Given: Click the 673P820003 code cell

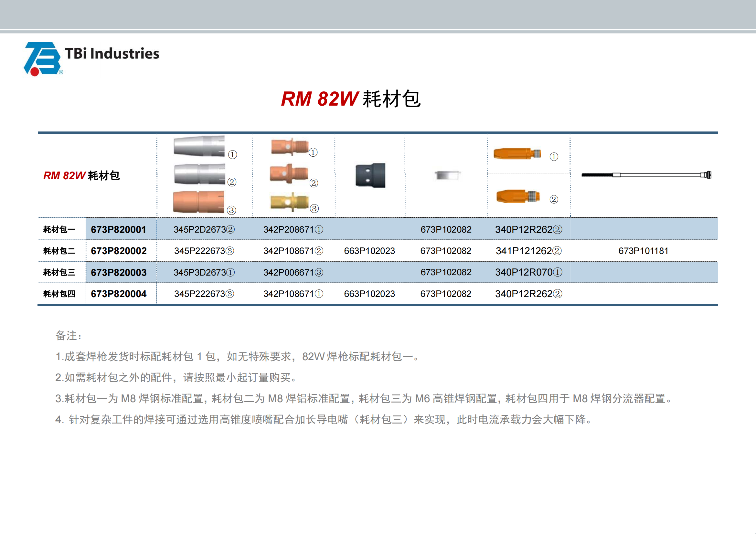Looking at the screenshot, I should click(119, 272).
